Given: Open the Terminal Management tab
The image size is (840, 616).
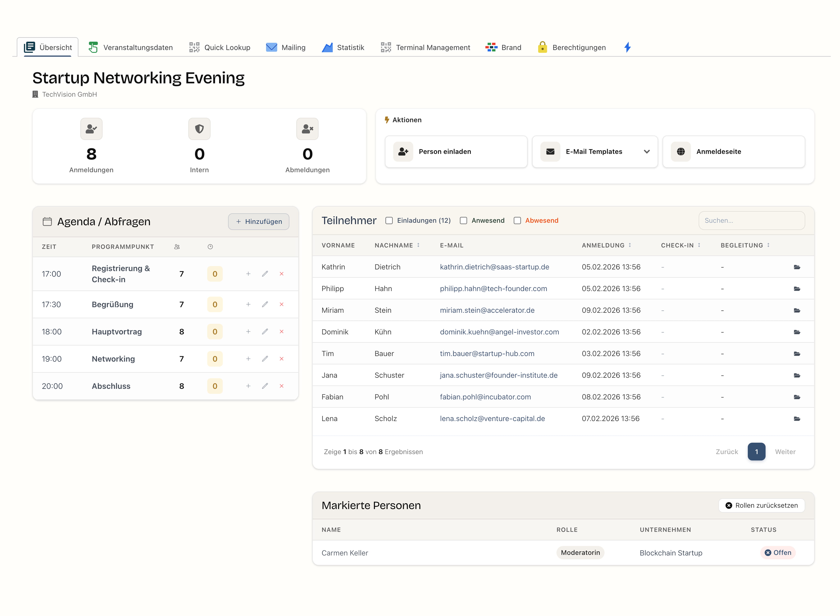Looking at the screenshot, I should click(x=425, y=47).
